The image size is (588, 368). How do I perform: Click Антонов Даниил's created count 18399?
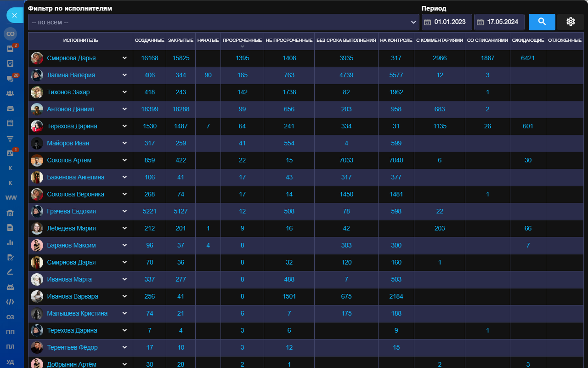[149, 109]
